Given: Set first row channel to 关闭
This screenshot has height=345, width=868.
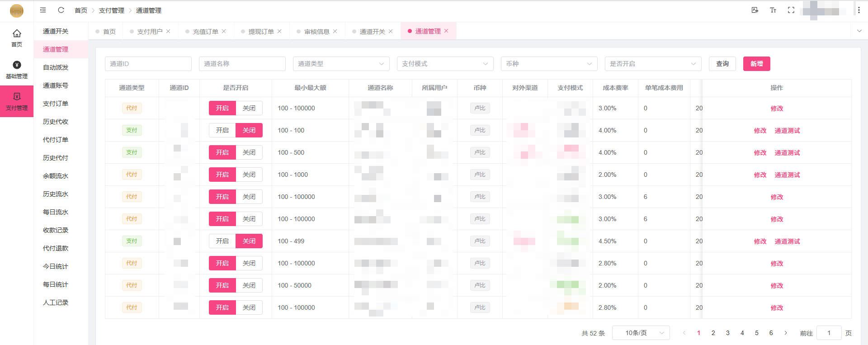Looking at the screenshot, I should [249, 108].
